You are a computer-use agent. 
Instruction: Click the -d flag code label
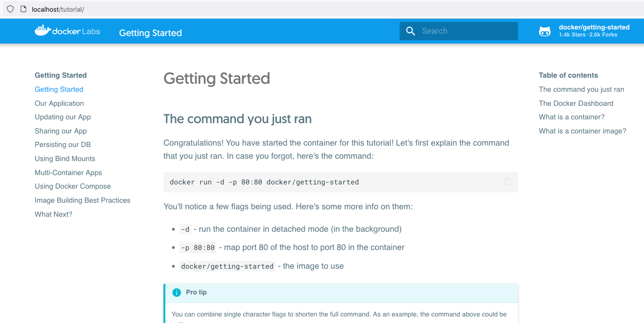point(185,229)
